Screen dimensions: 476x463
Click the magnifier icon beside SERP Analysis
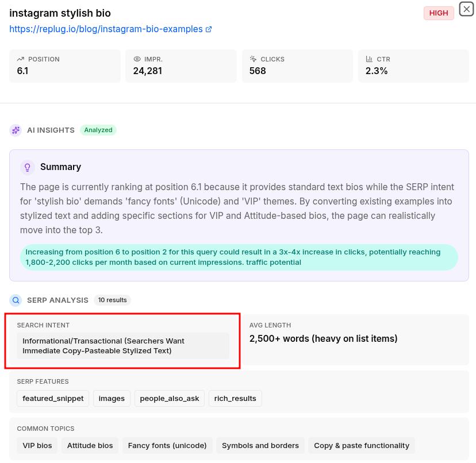16,300
